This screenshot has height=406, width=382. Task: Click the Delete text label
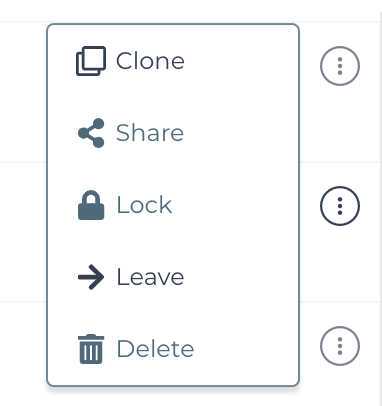pos(155,349)
